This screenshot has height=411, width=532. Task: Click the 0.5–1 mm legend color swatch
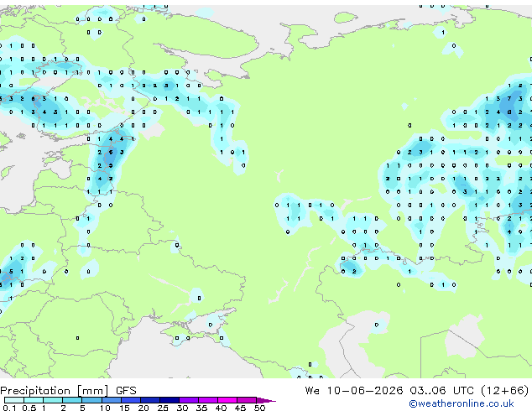[x=34, y=400]
